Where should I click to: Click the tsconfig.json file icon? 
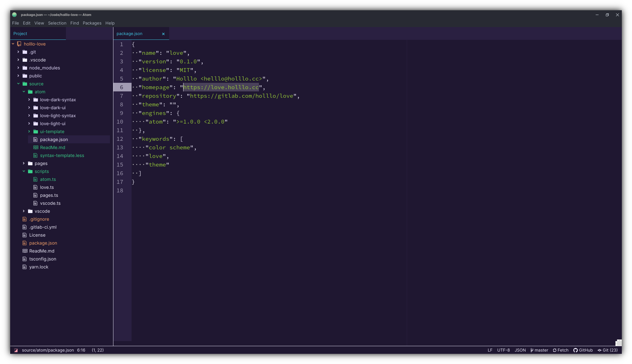(25, 259)
